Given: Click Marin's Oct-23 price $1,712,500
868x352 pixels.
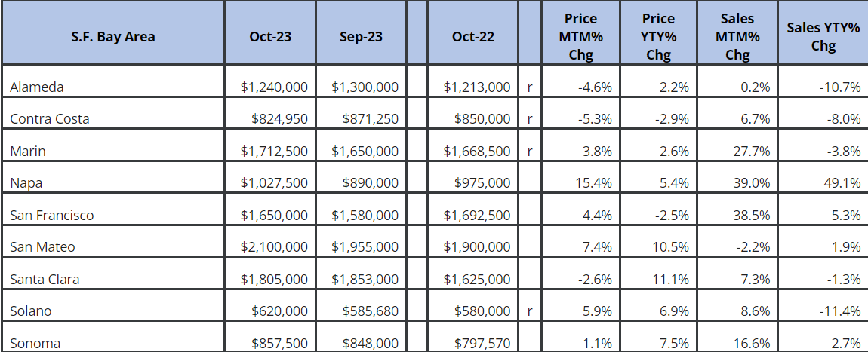Looking at the screenshot, I should pyautogui.click(x=274, y=151).
